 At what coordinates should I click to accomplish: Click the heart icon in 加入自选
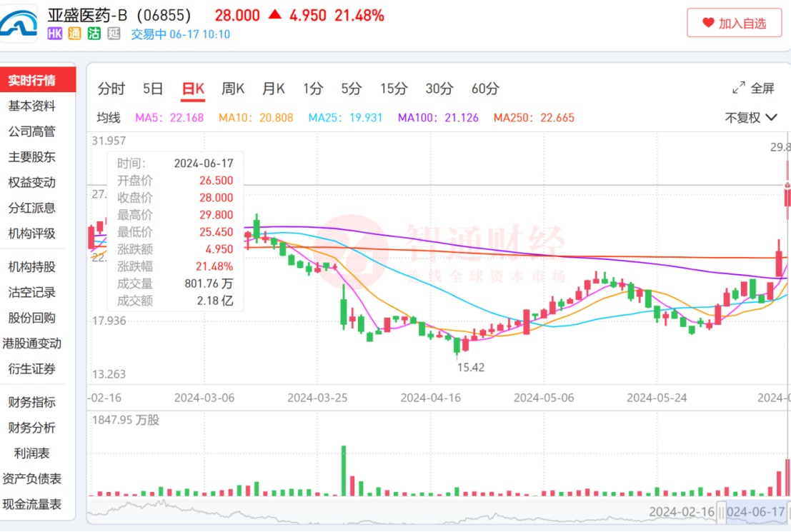pos(708,23)
